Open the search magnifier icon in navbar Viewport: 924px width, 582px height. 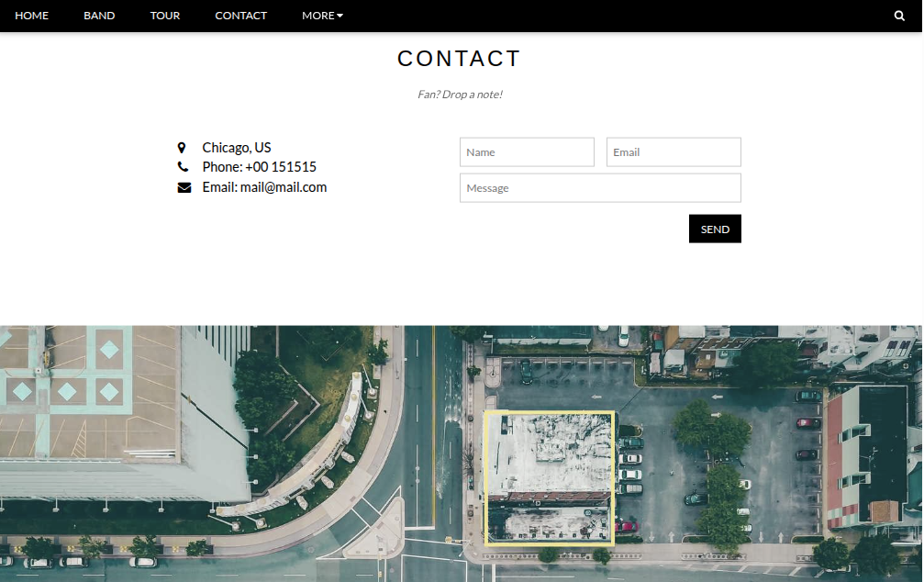(899, 16)
